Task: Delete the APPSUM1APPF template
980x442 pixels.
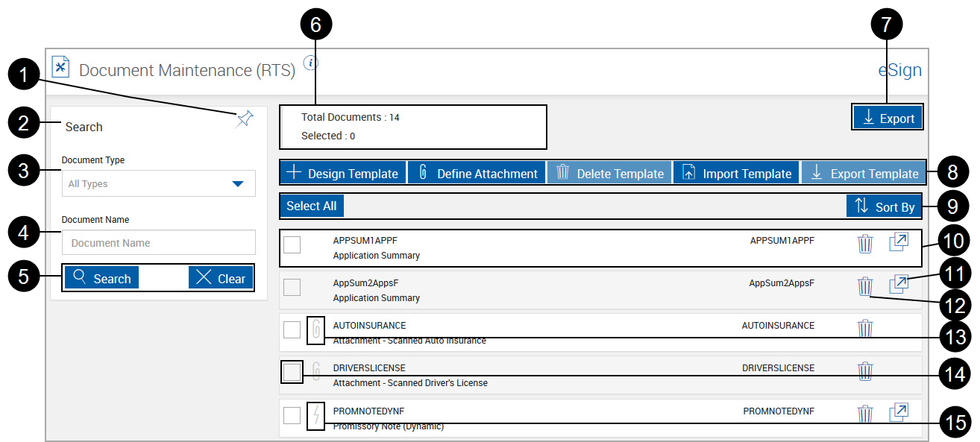Action: pyautogui.click(x=865, y=243)
